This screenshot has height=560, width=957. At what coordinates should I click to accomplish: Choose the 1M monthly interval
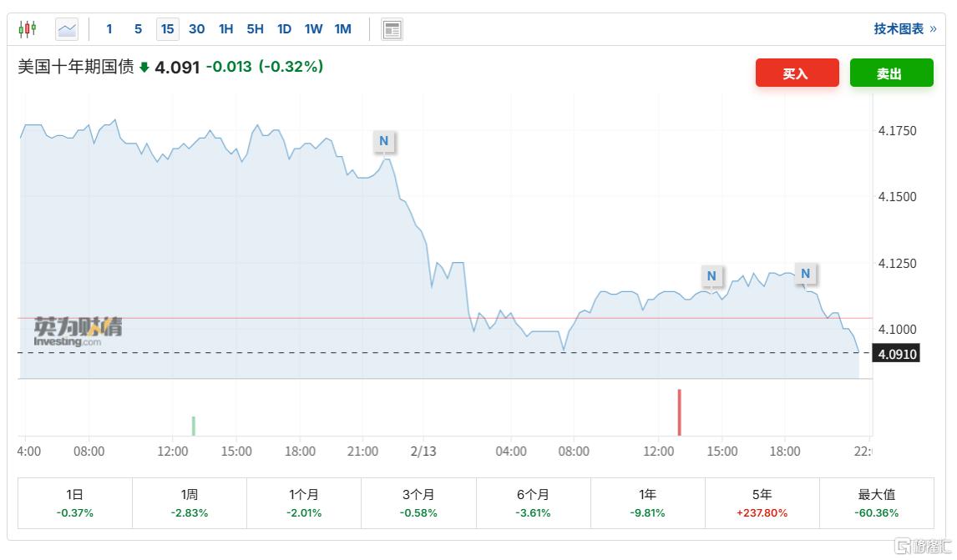click(342, 29)
